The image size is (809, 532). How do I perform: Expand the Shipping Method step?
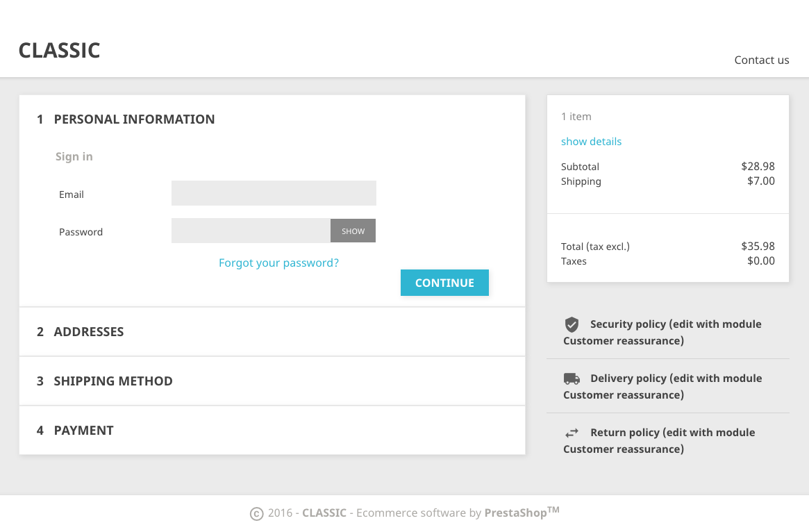(x=113, y=381)
